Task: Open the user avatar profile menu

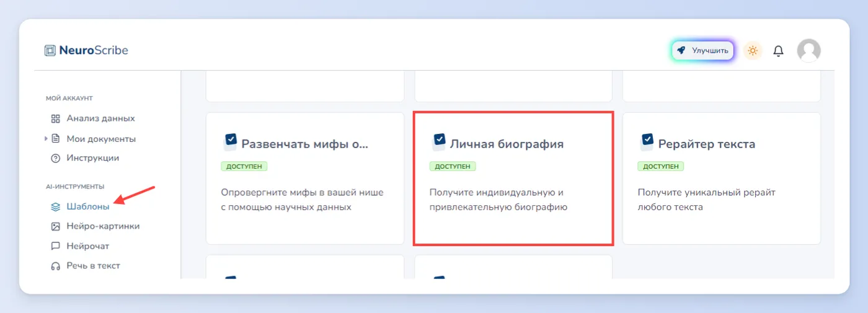Action: click(808, 50)
